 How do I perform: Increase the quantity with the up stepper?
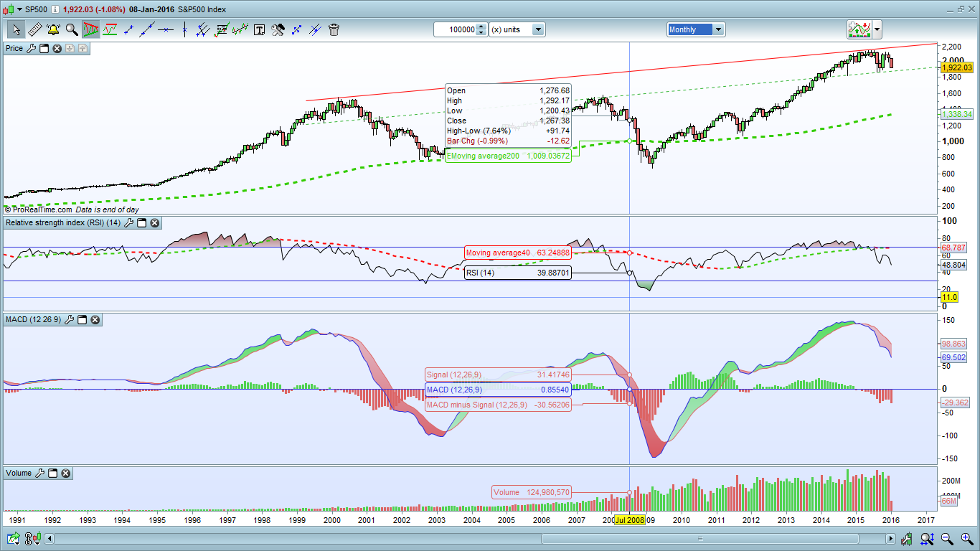click(x=482, y=27)
